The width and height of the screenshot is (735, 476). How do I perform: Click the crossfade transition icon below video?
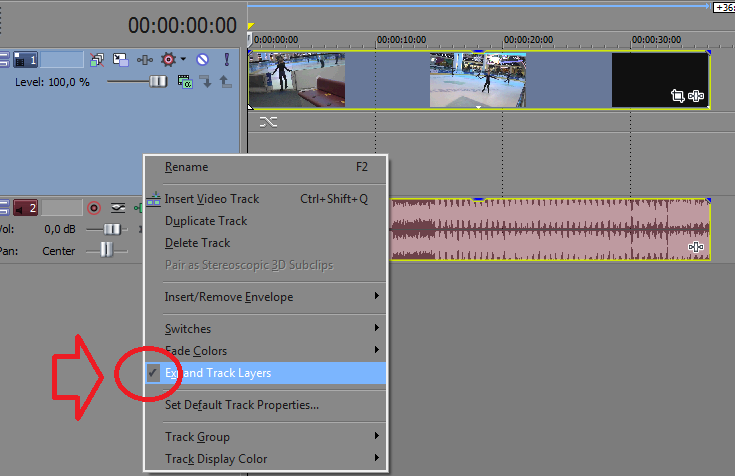(x=268, y=122)
